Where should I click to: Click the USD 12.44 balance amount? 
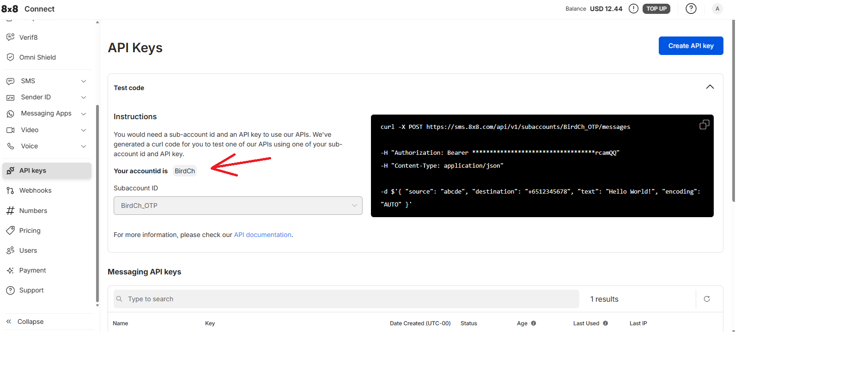click(x=606, y=8)
